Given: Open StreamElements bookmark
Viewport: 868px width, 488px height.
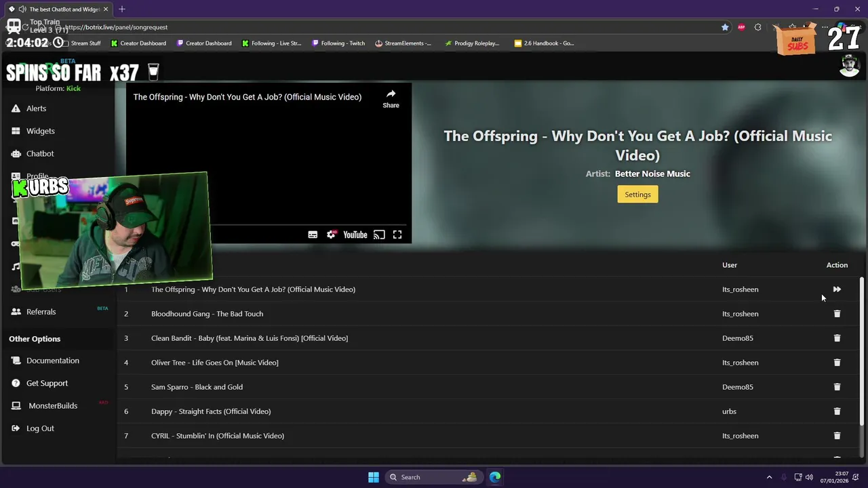Looking at the screenshot, I should (403, 43).
